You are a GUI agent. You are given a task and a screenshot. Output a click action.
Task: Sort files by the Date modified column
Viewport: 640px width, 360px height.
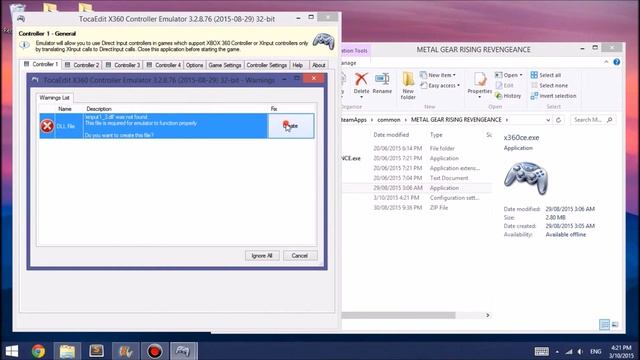point(391,135)
